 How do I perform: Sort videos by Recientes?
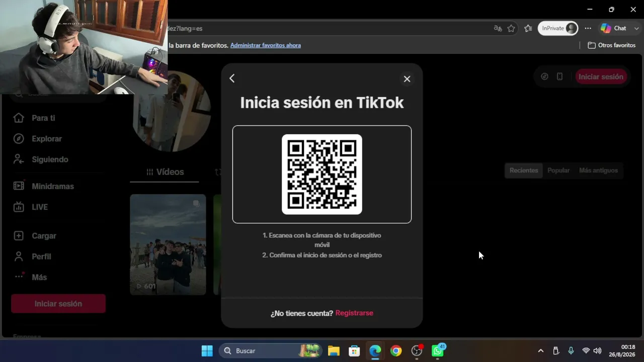[524, 170]
